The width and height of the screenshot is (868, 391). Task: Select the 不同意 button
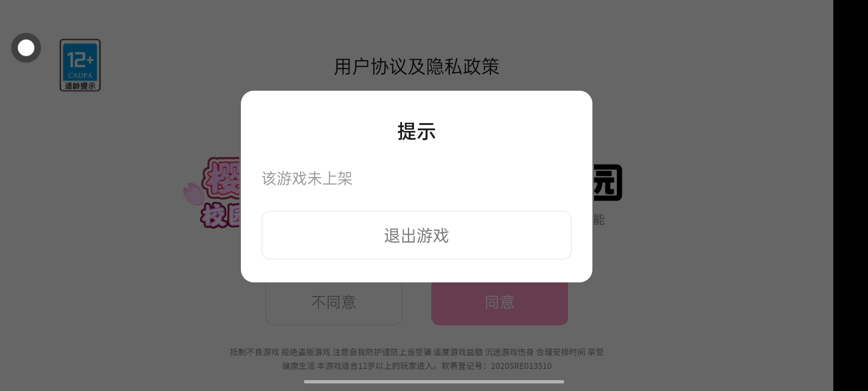coord(334,302)
